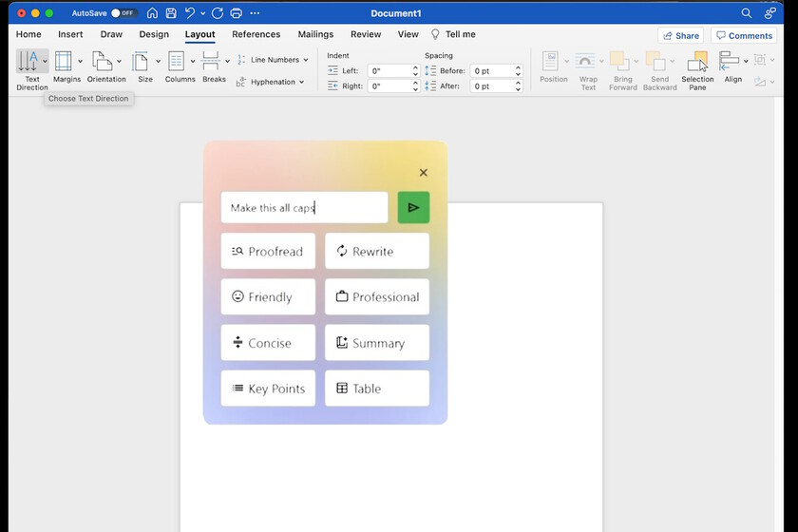Screen dimensions: 798x532
Task: Click the Margins icon
Action: tap(64, 61)
